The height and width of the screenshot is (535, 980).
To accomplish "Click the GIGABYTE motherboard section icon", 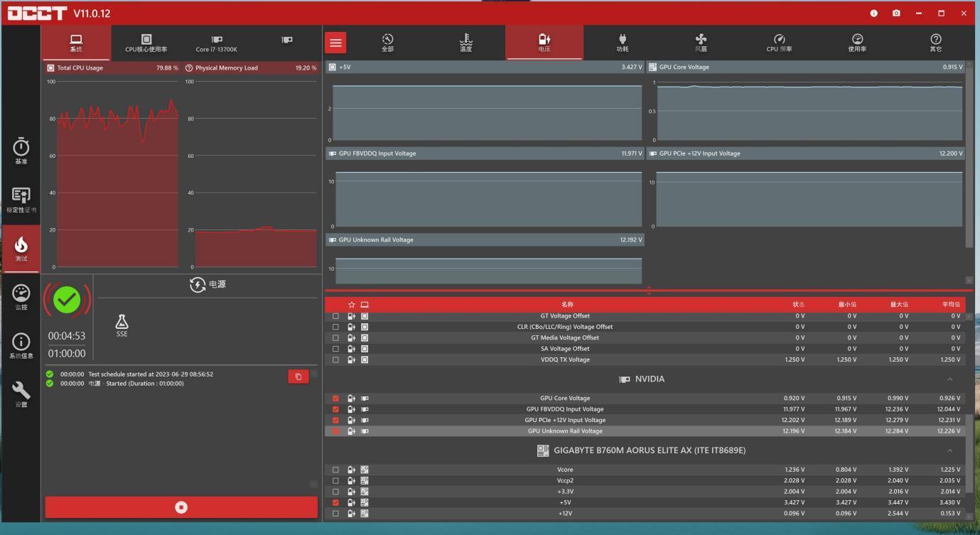I will coord(543,450).
